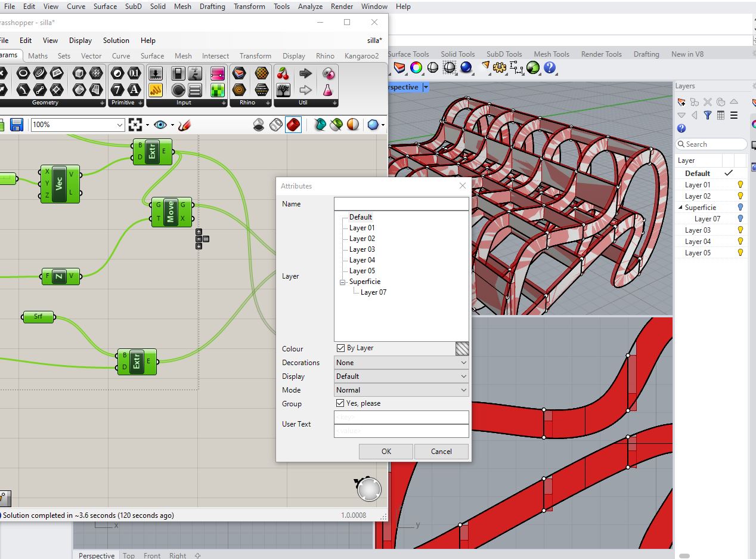Image resolution: width=756 pixels, height=559 pixels.
Task: Activate the sketch pencil tool on Grasshopper canvas
Action: tap(183, 125)
